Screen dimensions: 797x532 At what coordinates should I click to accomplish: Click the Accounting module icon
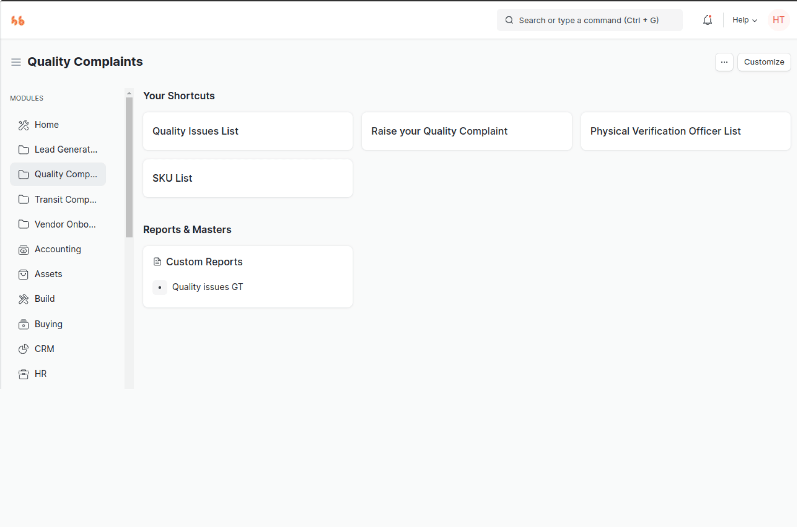click(23, 250)
